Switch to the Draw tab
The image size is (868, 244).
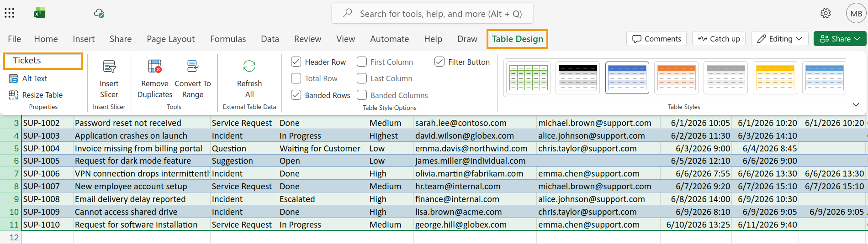coord(467,39)
